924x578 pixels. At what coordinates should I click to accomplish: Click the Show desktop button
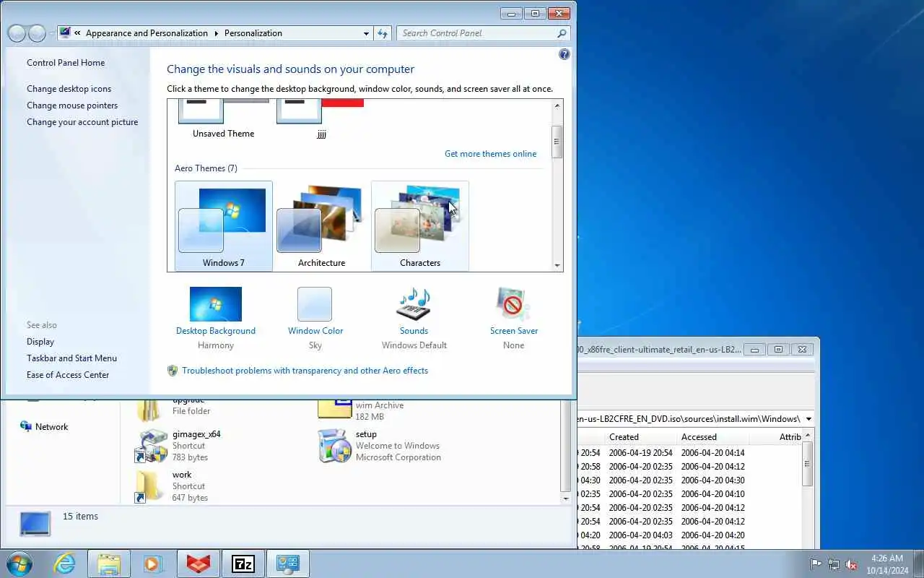click(918, 564)
